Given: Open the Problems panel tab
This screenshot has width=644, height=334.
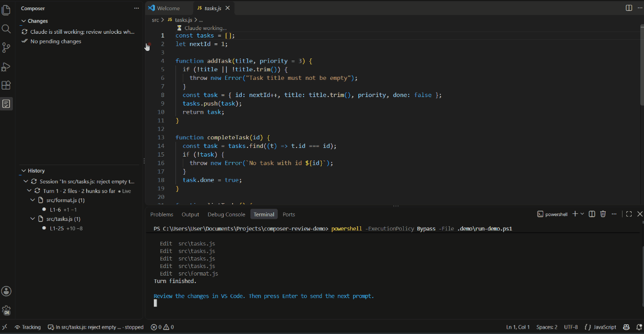Looking at the screenshot, I should pos(161,214).
